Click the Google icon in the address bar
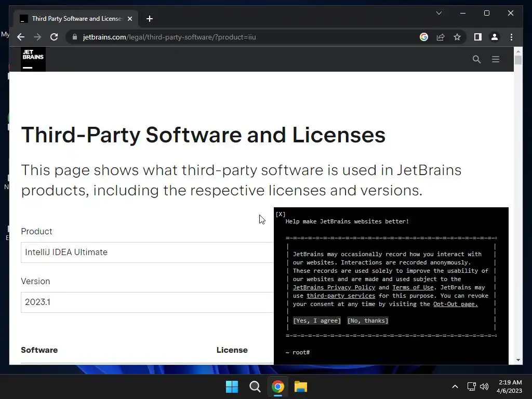 [x=424, y=37]
